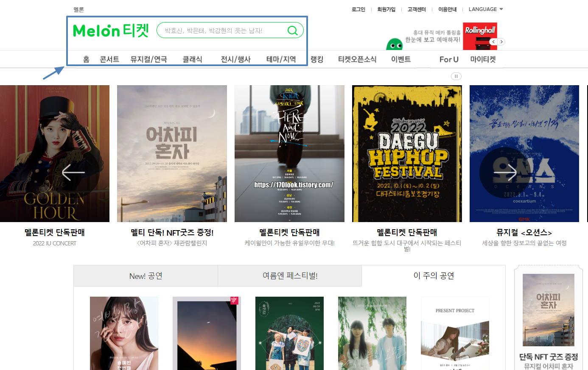588x370 pixels.
Task: Open the 이벤트 menu
Action: point(401,59)
